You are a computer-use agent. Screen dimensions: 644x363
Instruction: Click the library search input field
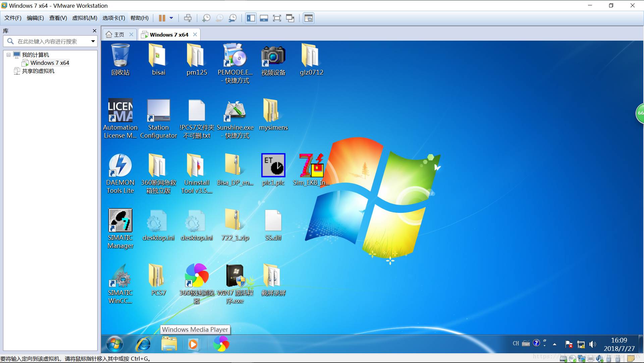pyautogui.click(x=50, y=41)
